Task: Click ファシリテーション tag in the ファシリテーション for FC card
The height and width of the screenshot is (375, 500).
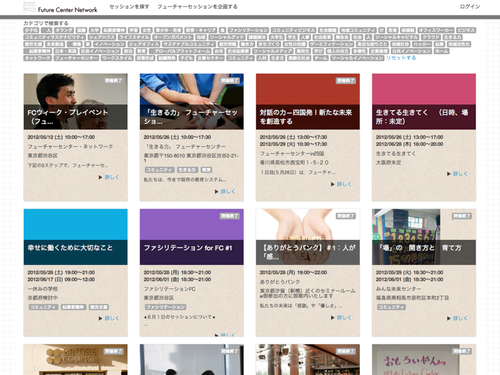Action: click(x=165, y=307)
